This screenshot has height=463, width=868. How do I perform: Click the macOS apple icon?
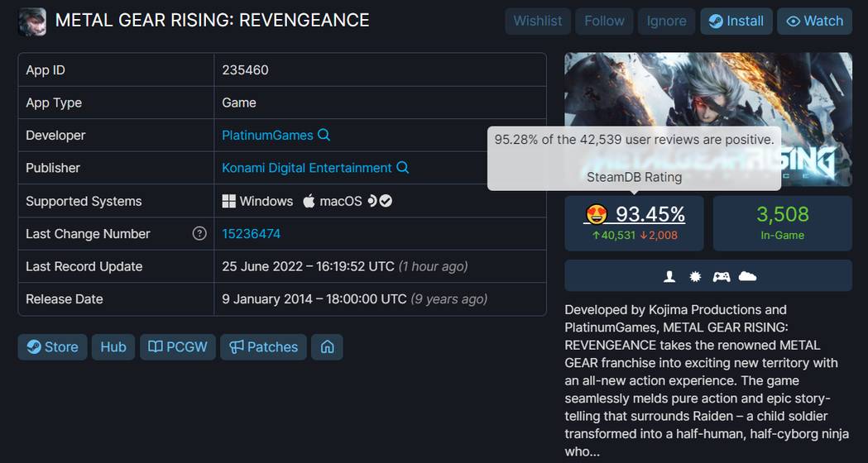click(309, 202)
